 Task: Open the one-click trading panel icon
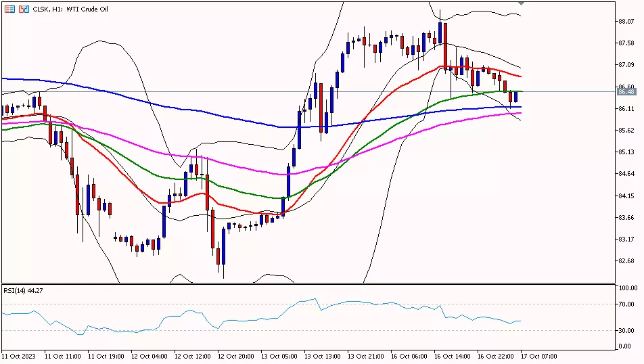click(x=24, y=9)
